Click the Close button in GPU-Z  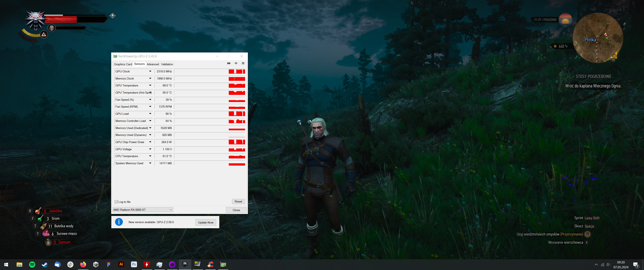(236, 210)
